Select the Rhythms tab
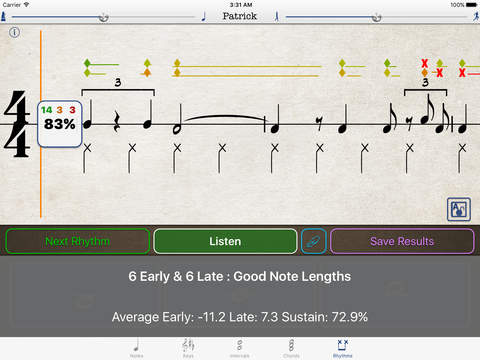 343,348
